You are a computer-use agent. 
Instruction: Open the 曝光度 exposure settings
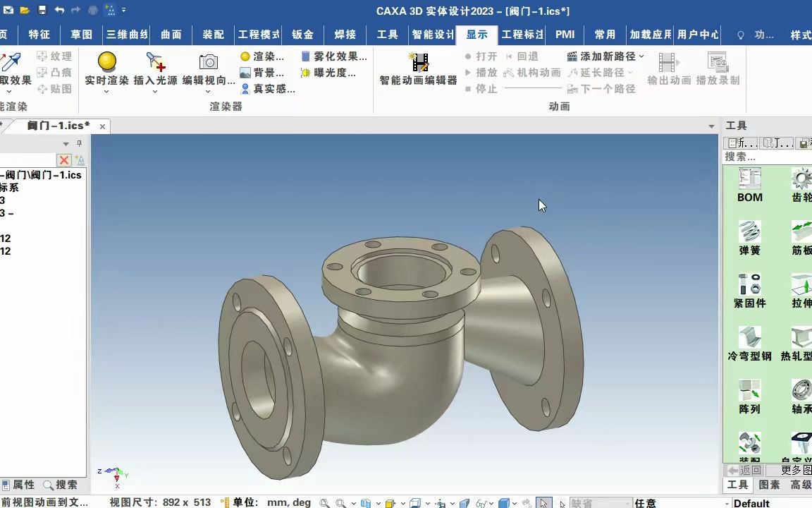[x=328, y=73]
